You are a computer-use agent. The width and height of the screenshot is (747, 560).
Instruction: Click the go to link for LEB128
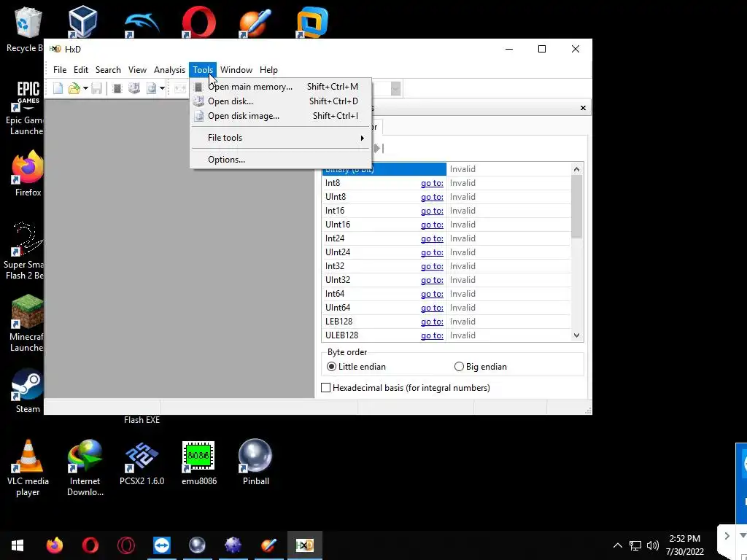click(432, 322)
